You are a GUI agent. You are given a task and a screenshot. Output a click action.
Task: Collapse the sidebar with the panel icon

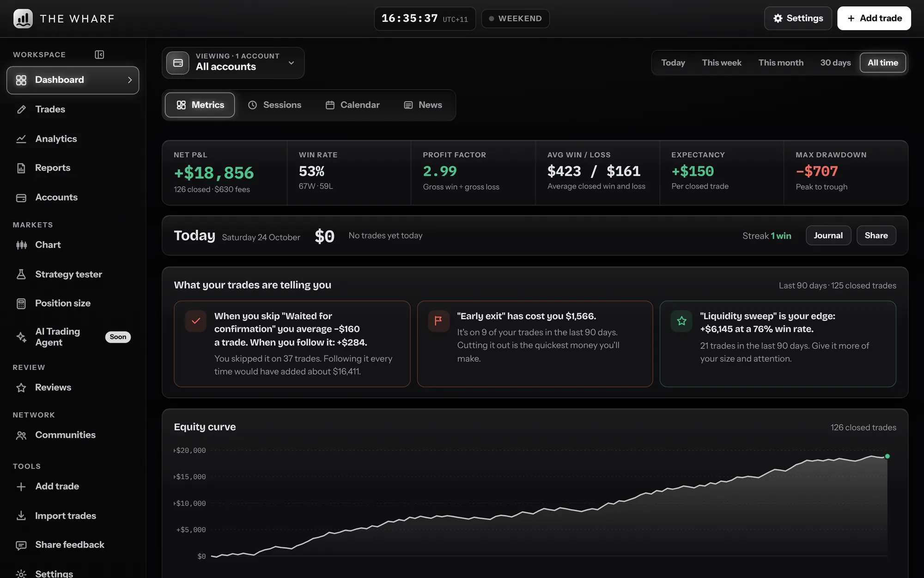click(x=99, y=55)
